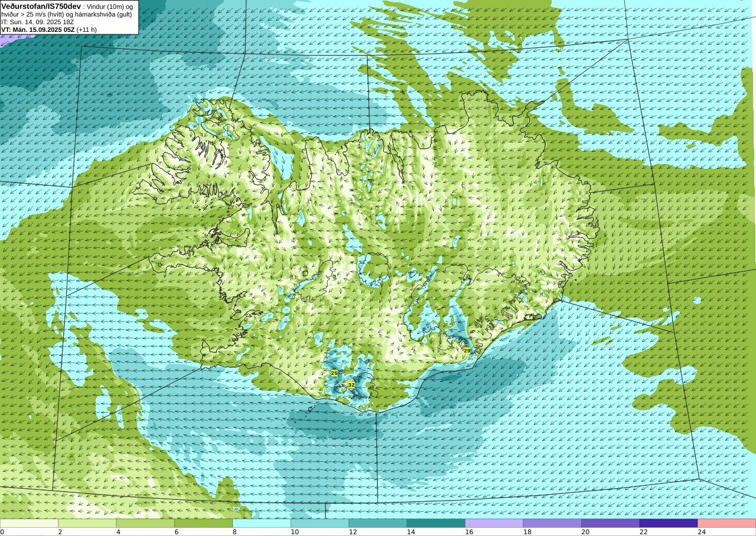756x536 pixels.
Task: Click the legend scale label '0'
Action: point(2,532)
